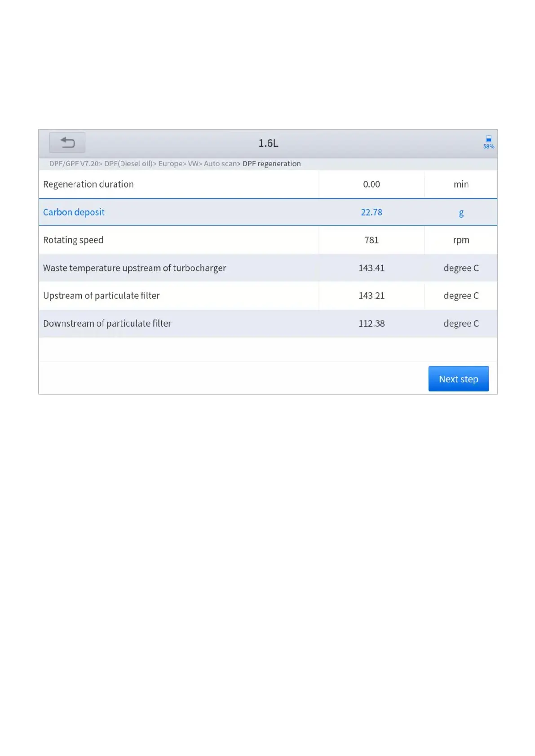Select the VW breadcrumb item
The height and width of the screenshot is (756, 535).
[193, 163]
